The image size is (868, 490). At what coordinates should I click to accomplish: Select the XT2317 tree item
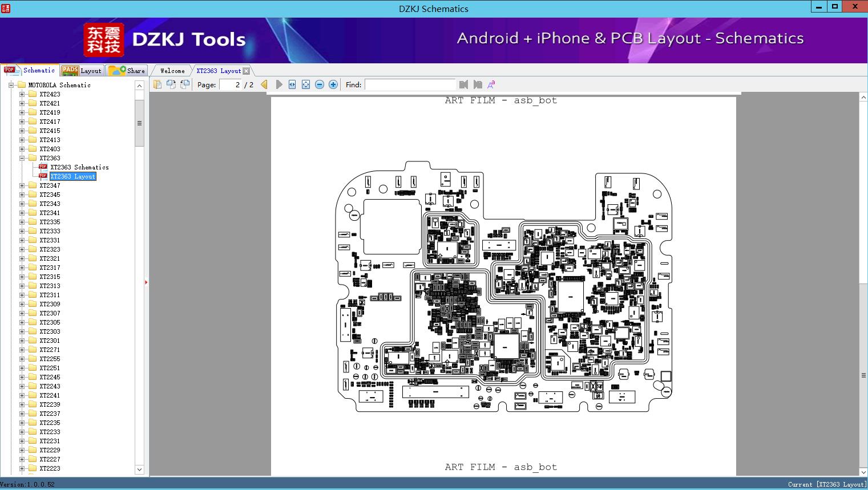[x=50, y=268]
